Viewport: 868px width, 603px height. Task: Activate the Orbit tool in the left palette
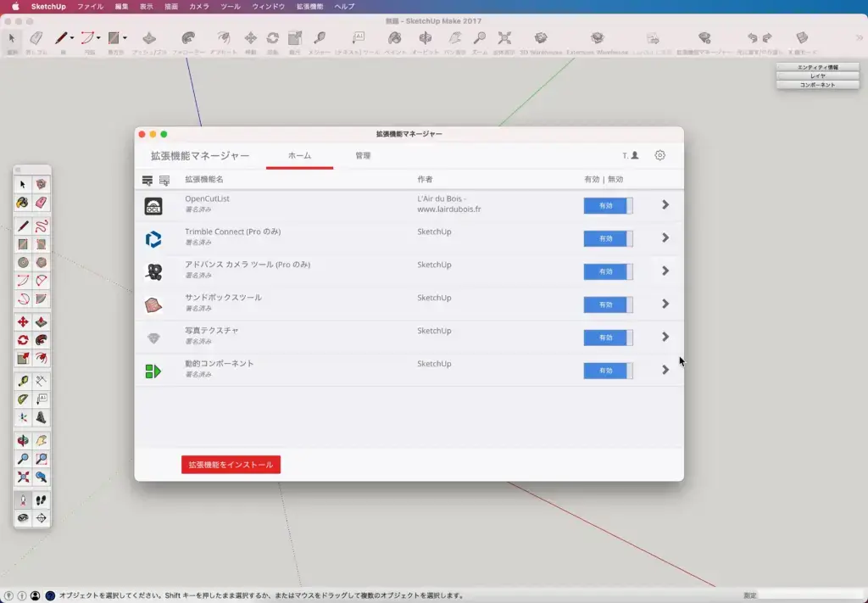[23, 441]
